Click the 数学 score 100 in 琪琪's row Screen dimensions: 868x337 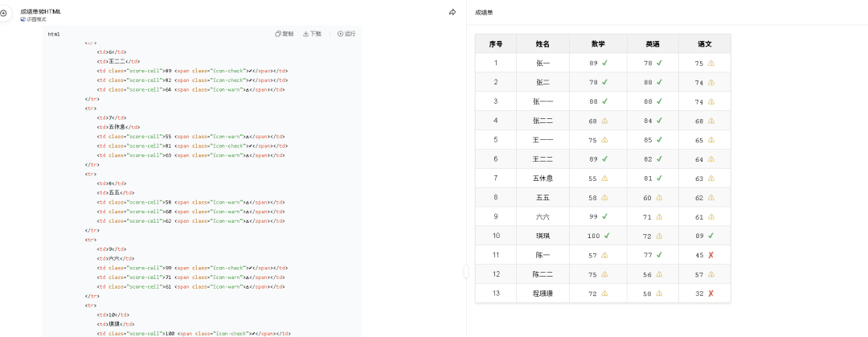click(x=593, y=236)
